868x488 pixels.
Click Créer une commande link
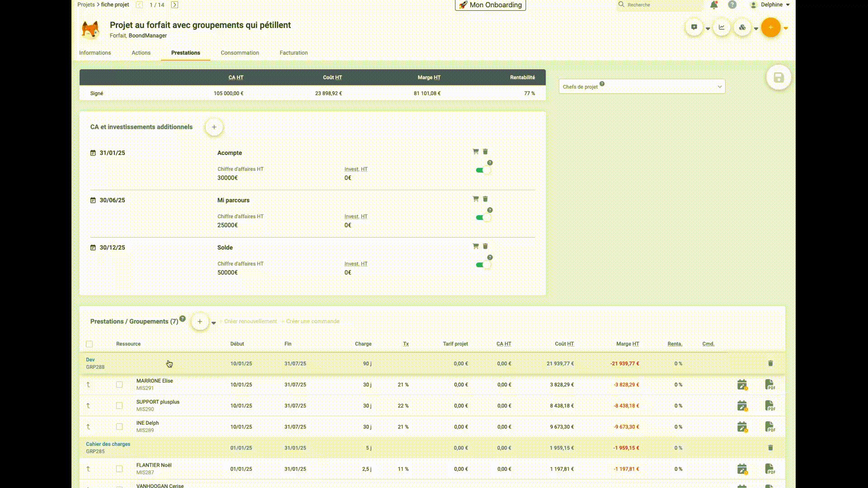310,321
